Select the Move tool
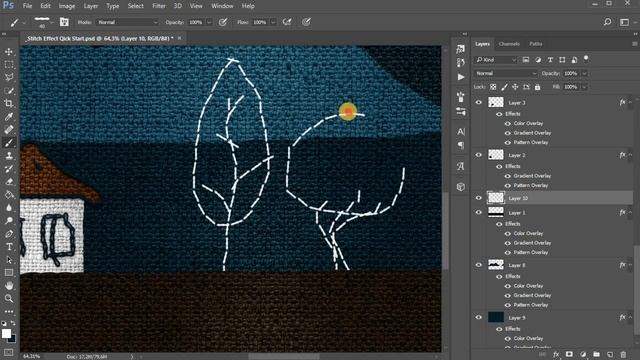 coord(9,52)
